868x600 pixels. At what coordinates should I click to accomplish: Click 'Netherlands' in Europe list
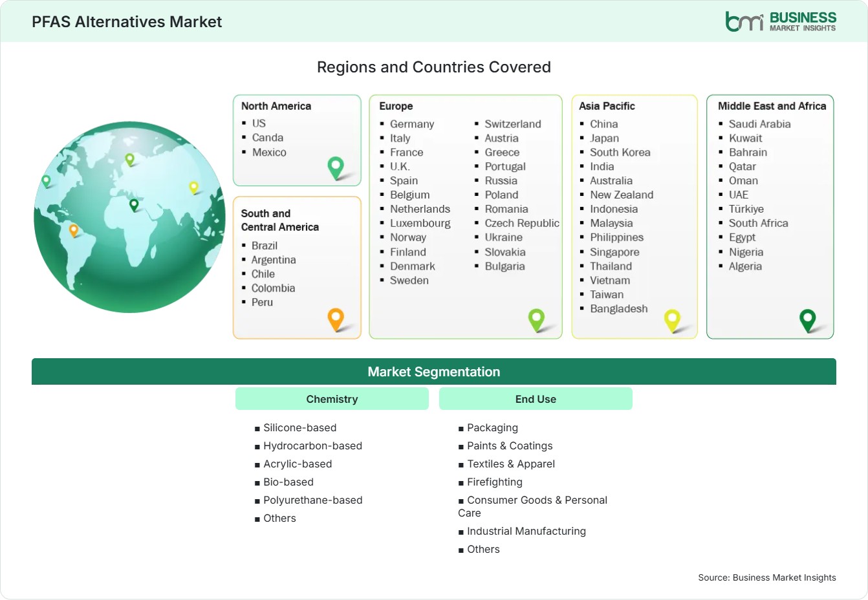click(420, 209)
